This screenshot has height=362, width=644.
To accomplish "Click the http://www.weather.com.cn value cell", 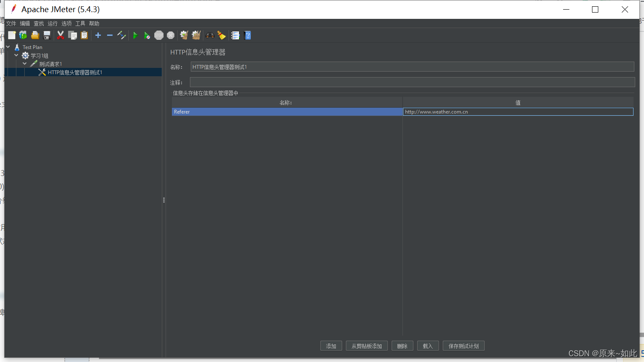I will pyautogui.click(x=518, y=112).
